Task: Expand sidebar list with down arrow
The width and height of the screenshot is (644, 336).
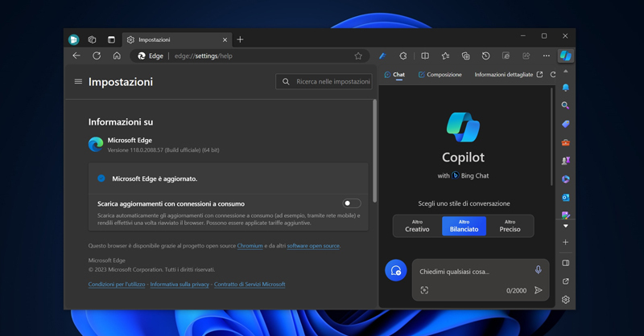Action: pyautogui.click(x=566, y=226)
